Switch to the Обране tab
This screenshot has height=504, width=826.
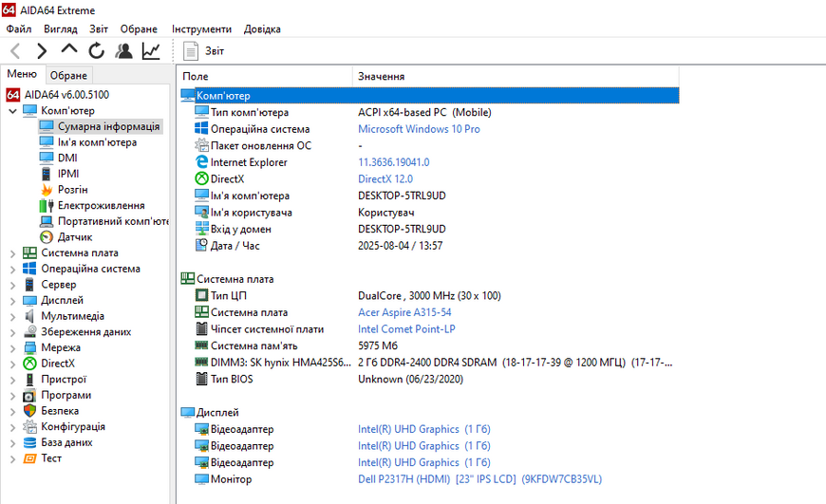coord(68,75)
